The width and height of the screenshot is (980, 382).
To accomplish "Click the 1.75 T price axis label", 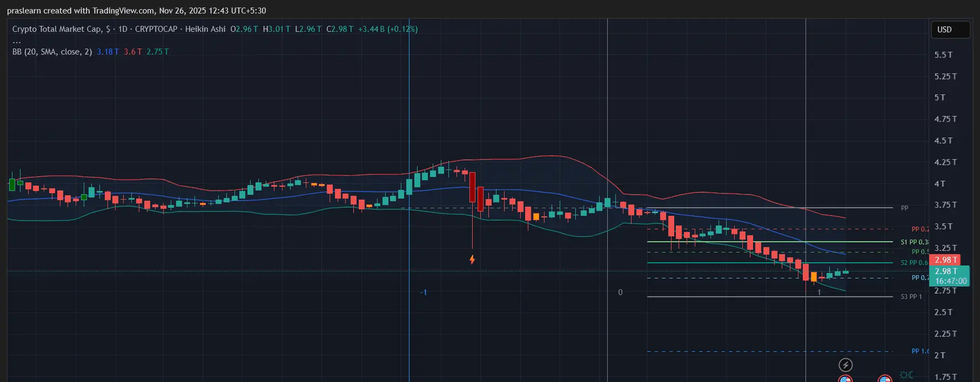I will point(945,377).
